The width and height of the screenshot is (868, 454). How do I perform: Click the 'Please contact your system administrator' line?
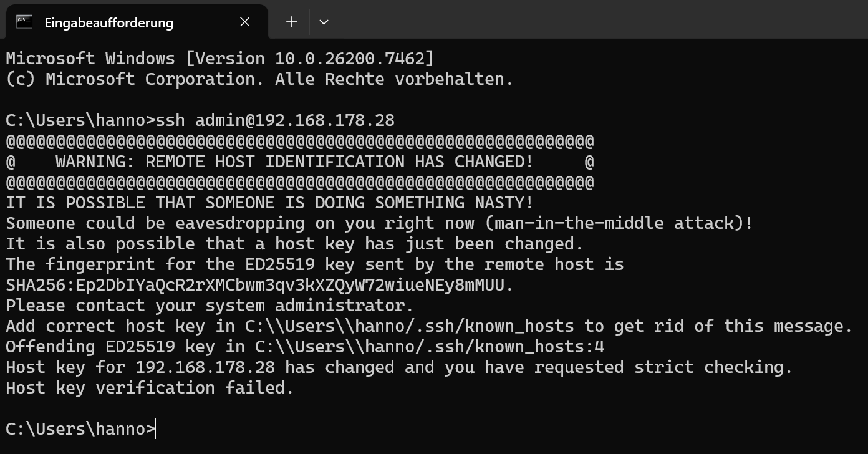pos(210,306)
